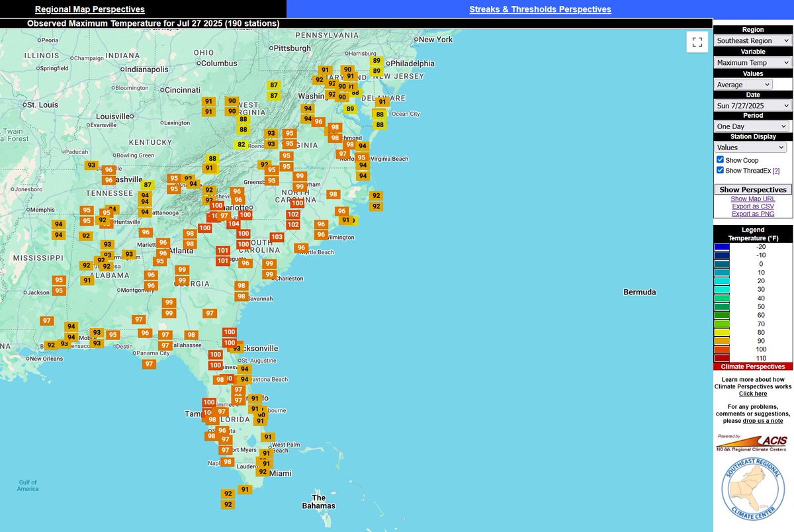The image size is (794, 532).
Task: Click the Export as CSV link
Action: click(752, 206)
